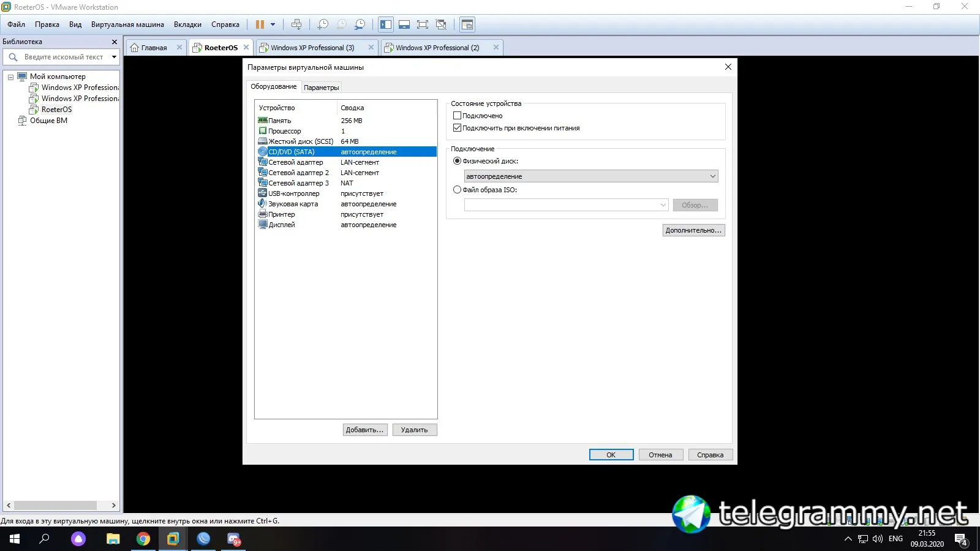Select the Память device row
This screenshot has height=551, width=980.
coord(346,121)
